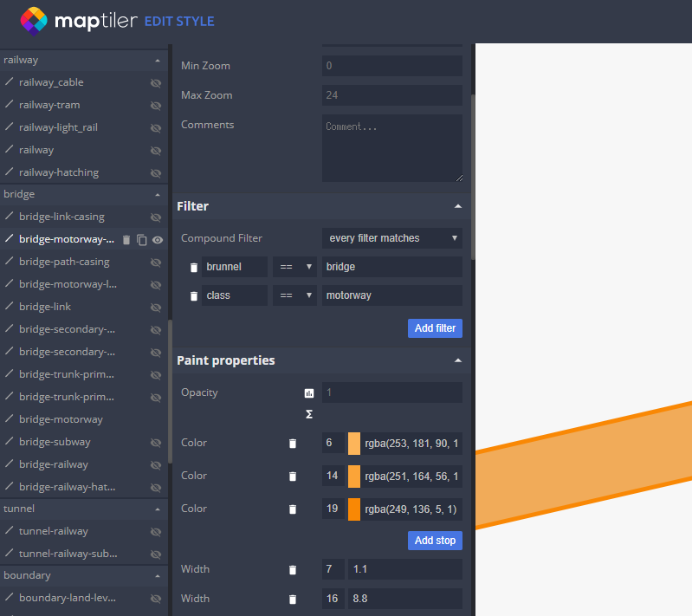Select the bridge-railway layer in list
Screen dimensions: 692x616
54,464
